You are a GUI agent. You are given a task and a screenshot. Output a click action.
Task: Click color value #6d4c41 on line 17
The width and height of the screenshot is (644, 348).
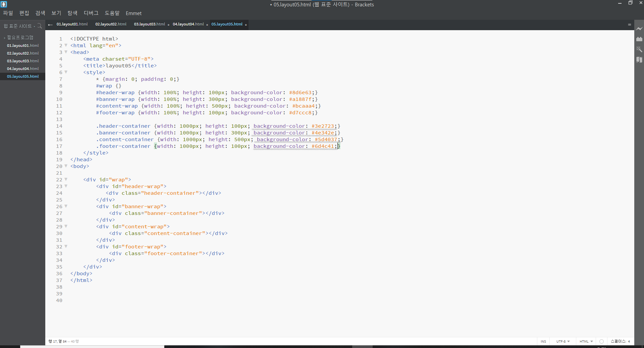point(323,146)
